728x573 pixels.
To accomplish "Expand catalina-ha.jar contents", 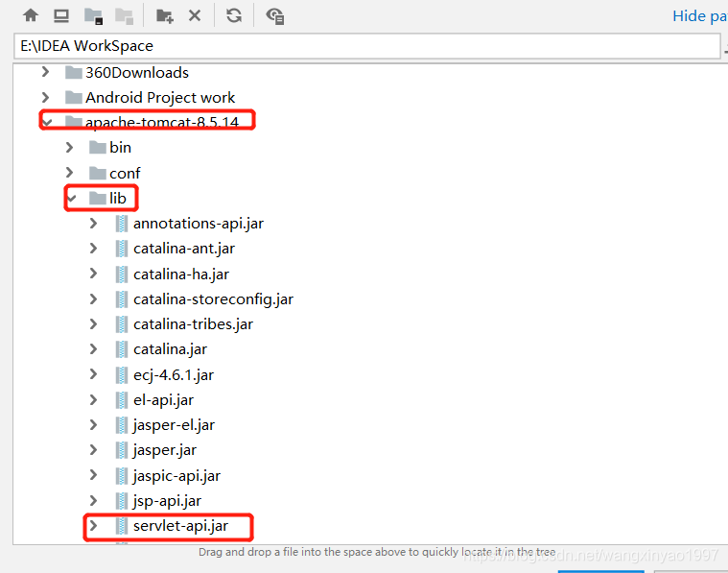I will tap(93, 274).
